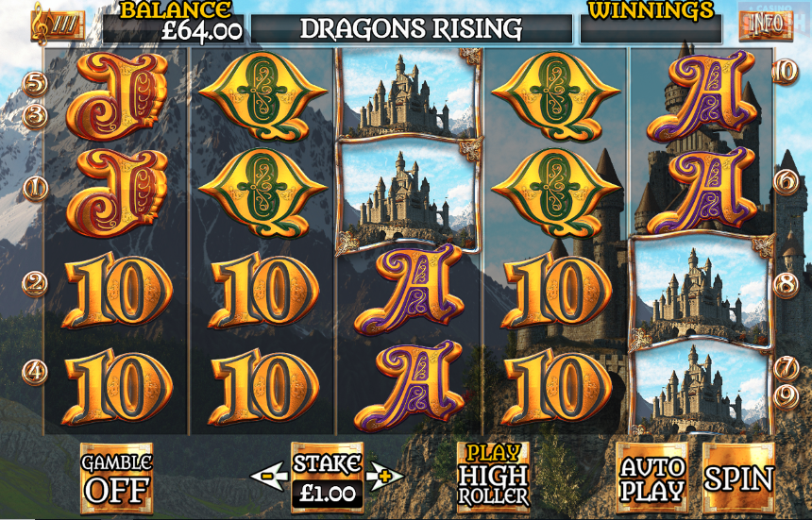Increase stake with the plus arrow
This screenshot has height=520, width=812.
pyautogui.click(x=384, y=476)
